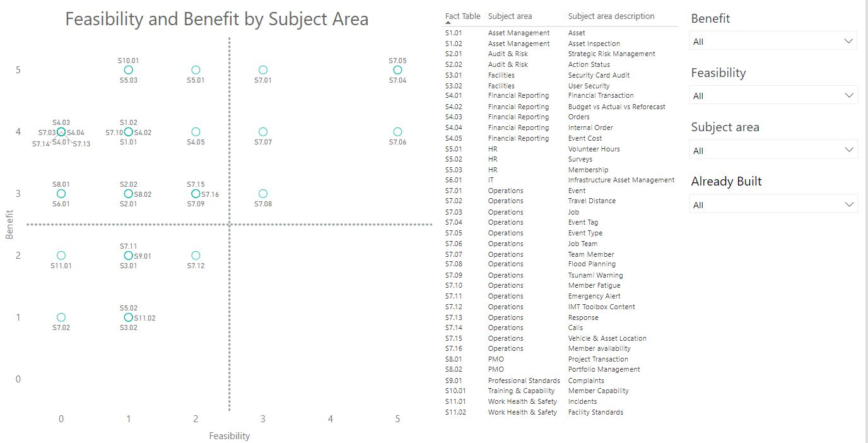Sort by Subject area description column header

611,16
